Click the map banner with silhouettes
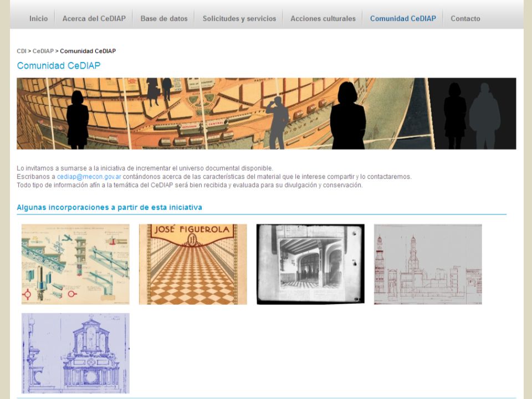Screen dimensions: 532x399 [267, 114]
